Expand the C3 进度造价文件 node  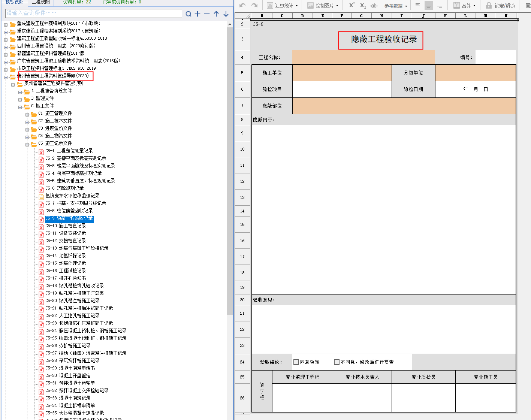click(x=27, y=130)
